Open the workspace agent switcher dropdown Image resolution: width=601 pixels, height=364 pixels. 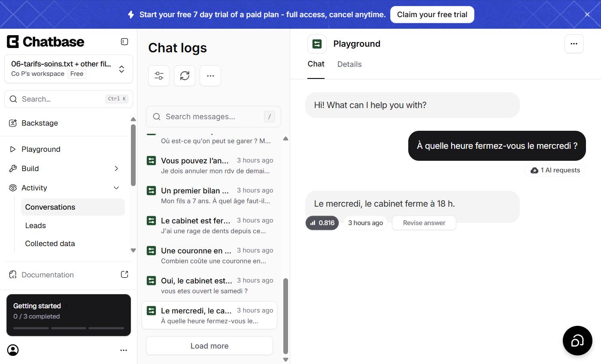[69, 69]
